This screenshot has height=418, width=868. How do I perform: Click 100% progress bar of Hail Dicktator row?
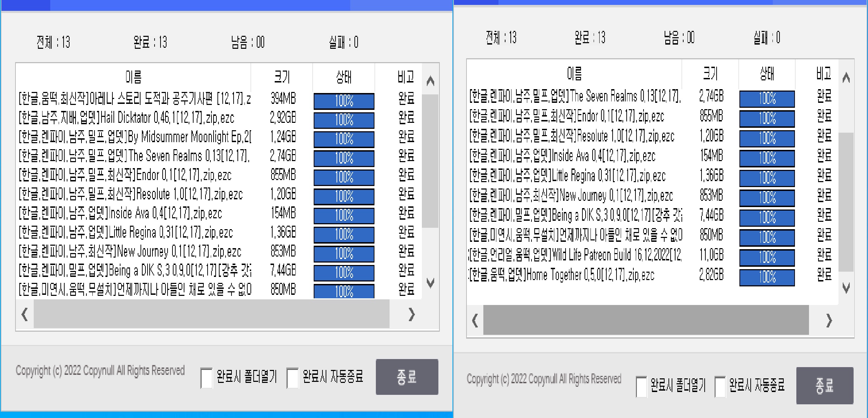344,120
